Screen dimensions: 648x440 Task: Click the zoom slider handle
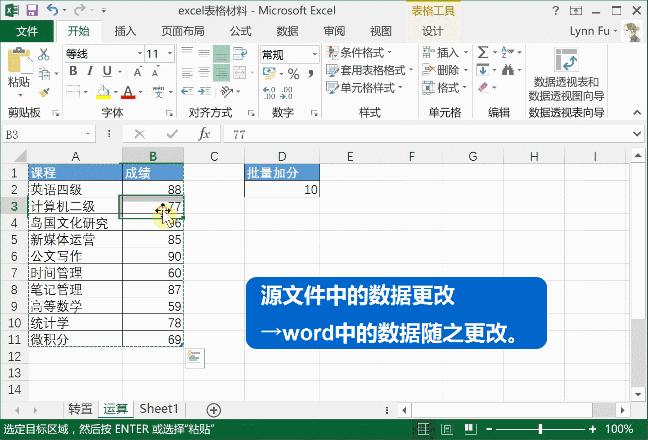[x=540, y=429]
